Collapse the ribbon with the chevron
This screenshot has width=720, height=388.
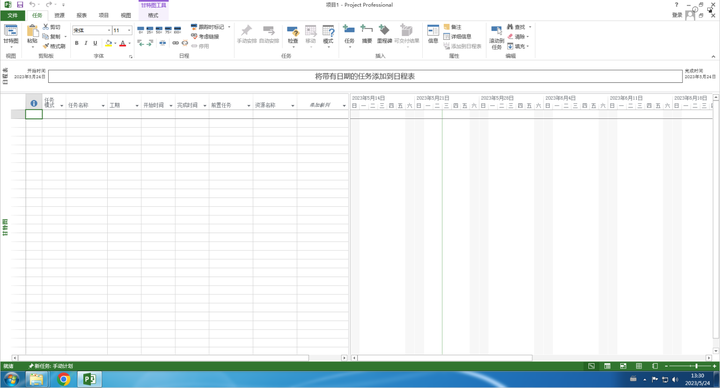(713, 56)
